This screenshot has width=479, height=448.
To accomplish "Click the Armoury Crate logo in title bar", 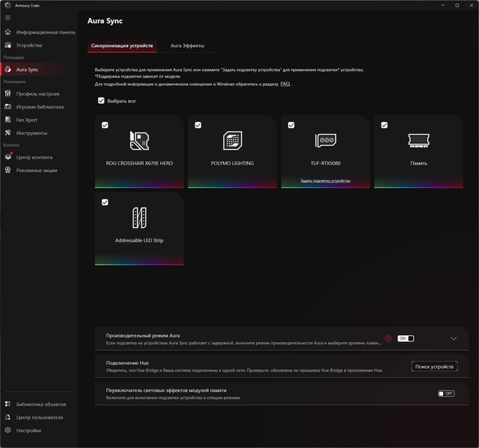I will [8, 5].
